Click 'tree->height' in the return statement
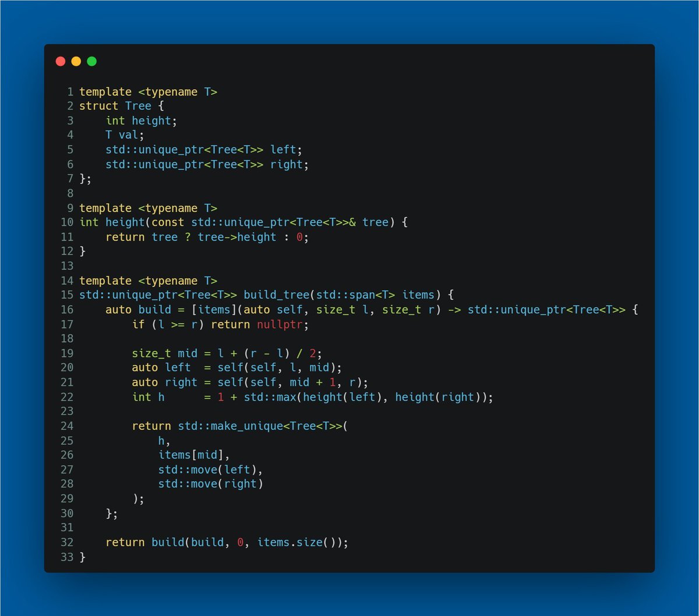The width and height of the screenshot is (699, 616). (237, 237)
